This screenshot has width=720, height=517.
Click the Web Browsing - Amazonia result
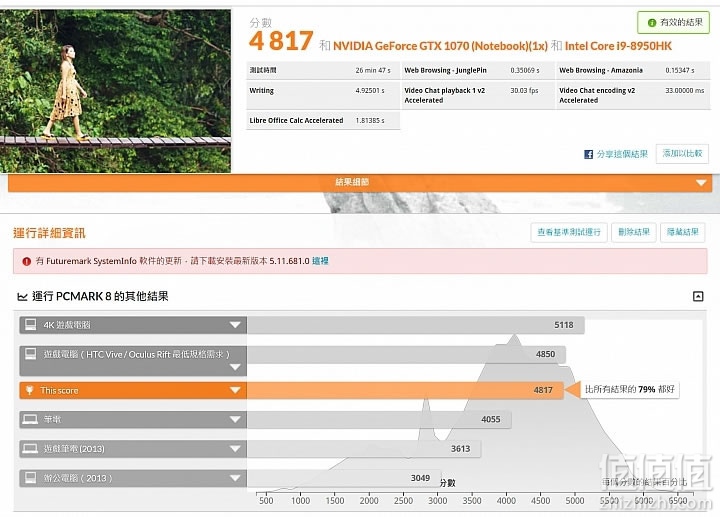click(x=633, y=70)
